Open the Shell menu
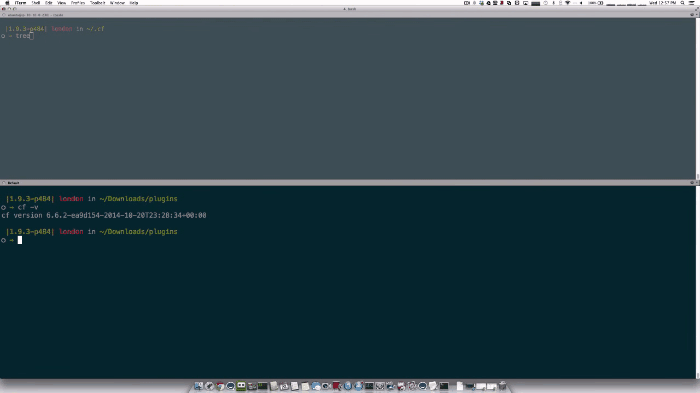The width and height of the screenshot is (700, 393). 36,3
